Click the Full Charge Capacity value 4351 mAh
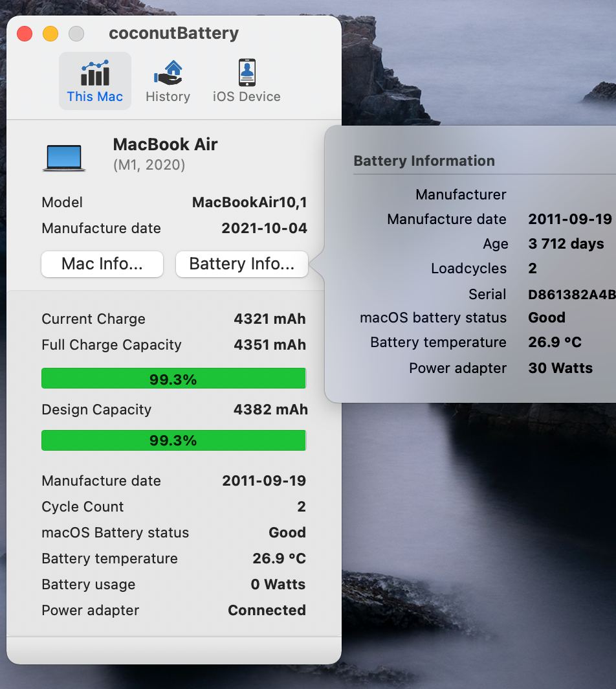This screenshot has height=689, width=616. (270, 345)
